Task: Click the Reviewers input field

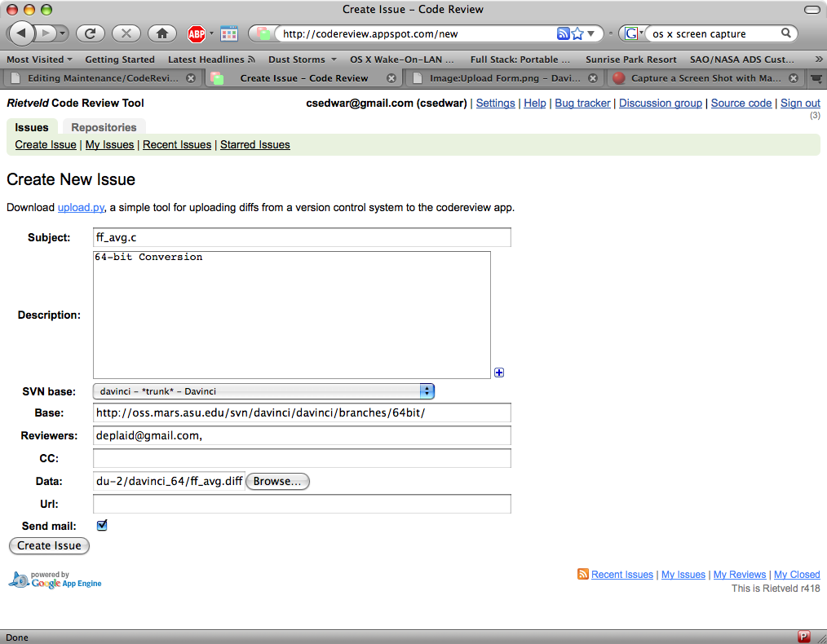Action: (302, 435)
